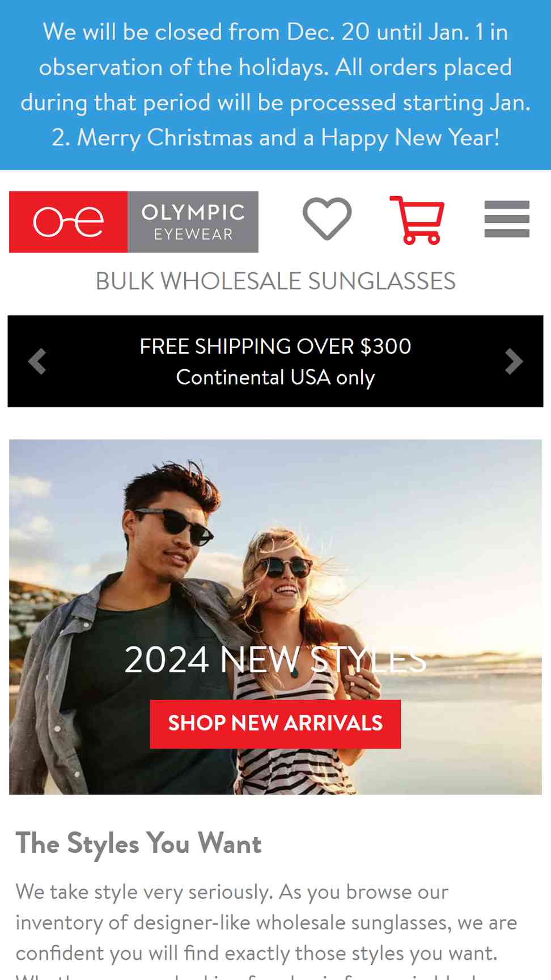Image resolution: width=551 pixels, height=980 pixels.
Task: Click the red OE logo mark
Action: click(x=68, y=222)
